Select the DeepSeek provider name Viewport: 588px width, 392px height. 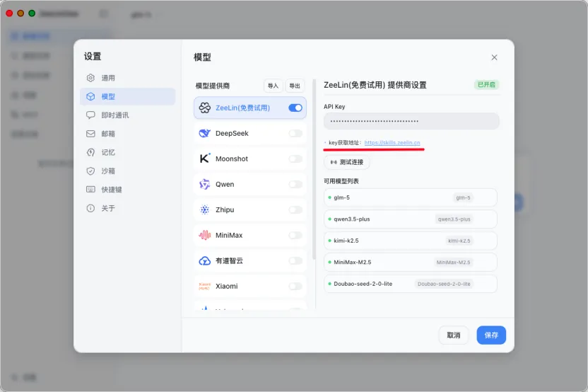[x=232, y=133]
